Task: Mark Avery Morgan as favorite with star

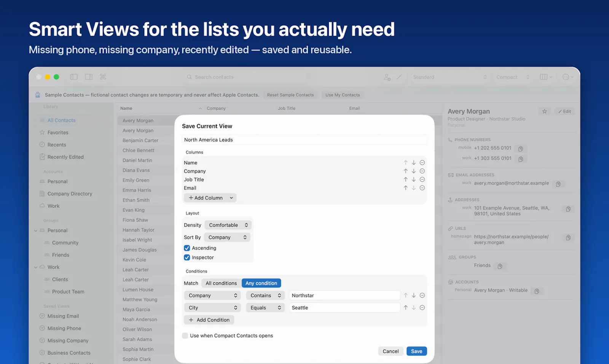Action: click(545, 111)
